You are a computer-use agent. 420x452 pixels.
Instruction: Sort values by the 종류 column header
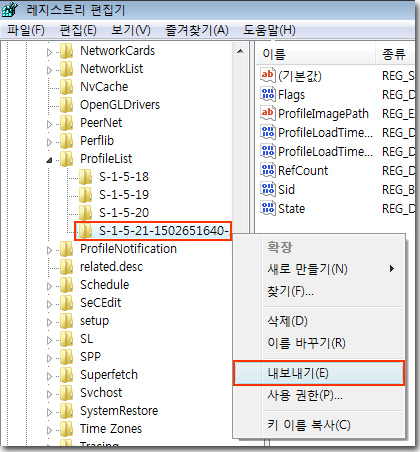click(x=395, y=54)
